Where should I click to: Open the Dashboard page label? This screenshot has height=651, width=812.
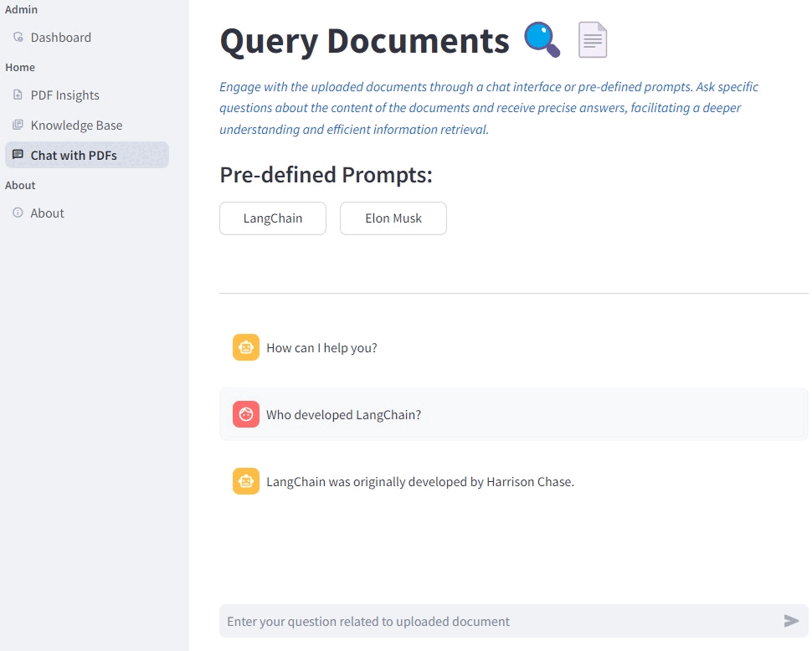pyautogui.click(x=61, y=38)
